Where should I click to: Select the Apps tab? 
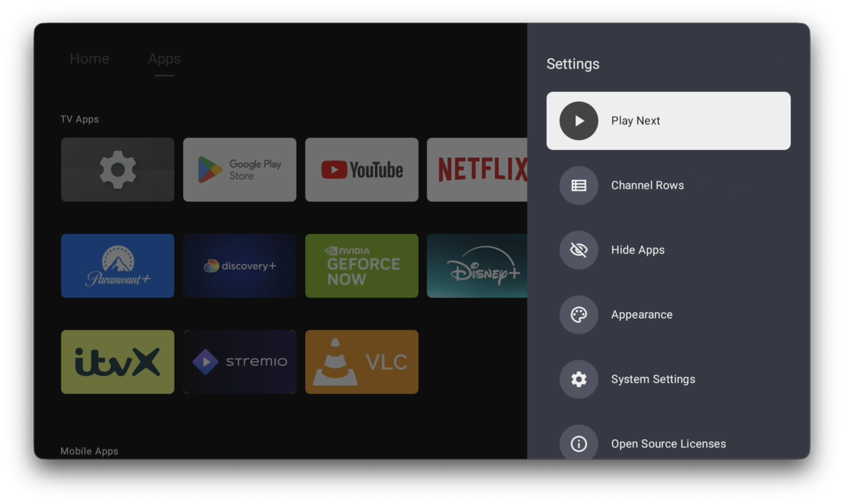tap(164, 59)
